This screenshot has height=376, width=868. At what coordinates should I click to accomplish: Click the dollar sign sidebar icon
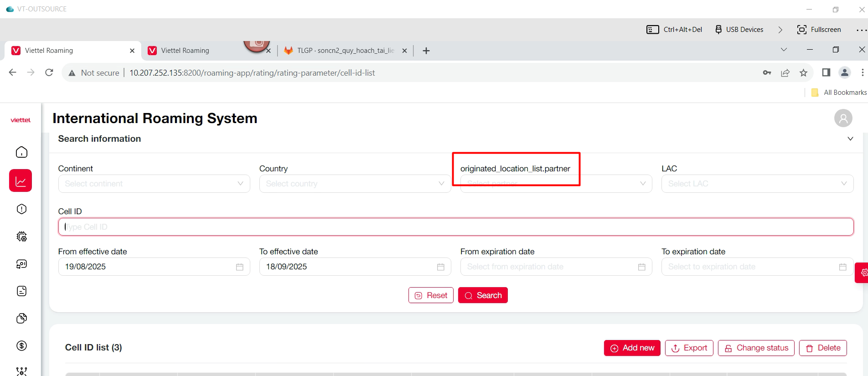[21, 346]
